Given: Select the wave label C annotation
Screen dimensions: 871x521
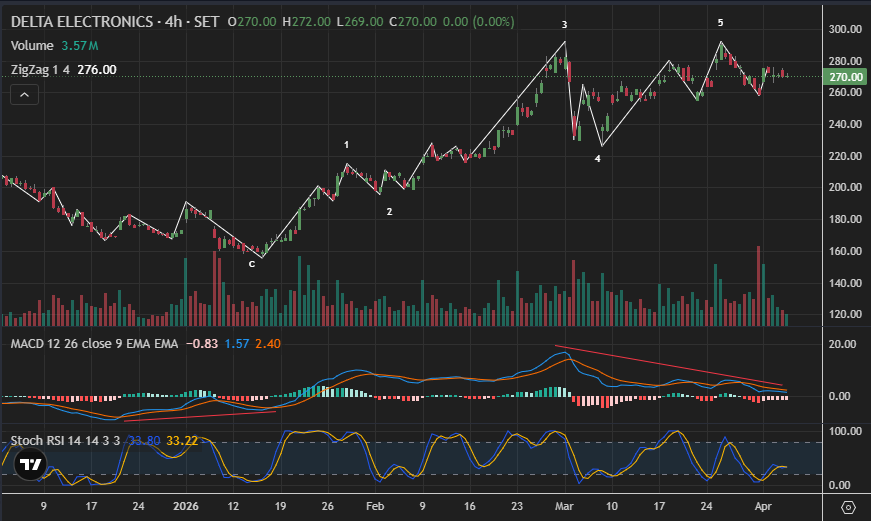Looking at the screenshot, I should [252, 264].
